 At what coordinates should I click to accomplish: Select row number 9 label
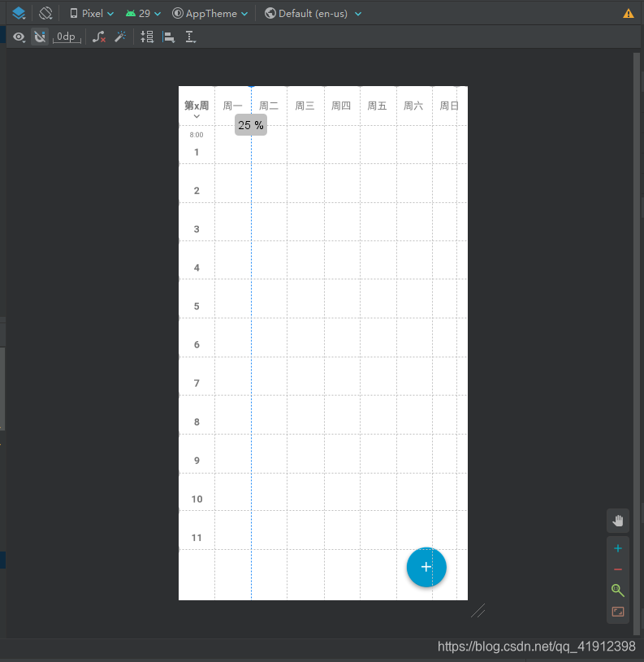coord(197,461)
